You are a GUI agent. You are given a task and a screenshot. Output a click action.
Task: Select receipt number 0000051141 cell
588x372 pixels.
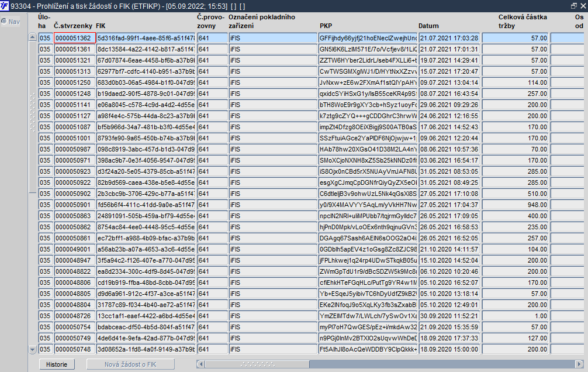75,105
